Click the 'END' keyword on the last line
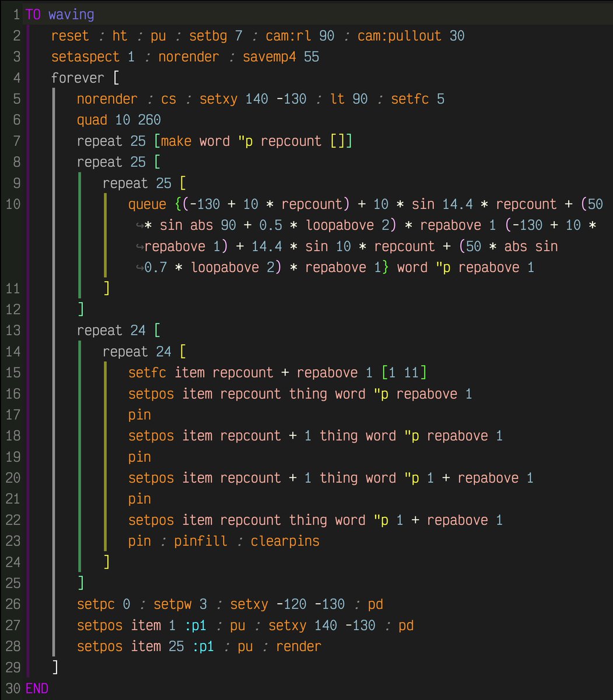Viewport: 613px width, 700px height. tap(37, 688)
